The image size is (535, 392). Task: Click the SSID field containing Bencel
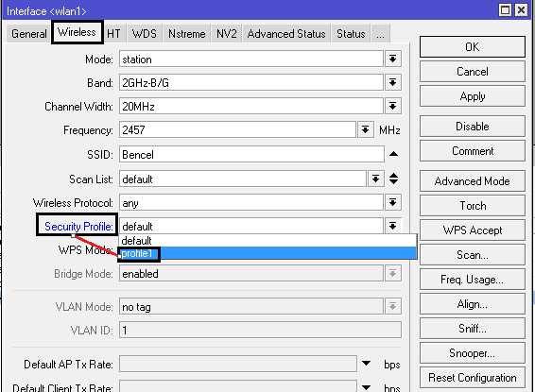251,154
